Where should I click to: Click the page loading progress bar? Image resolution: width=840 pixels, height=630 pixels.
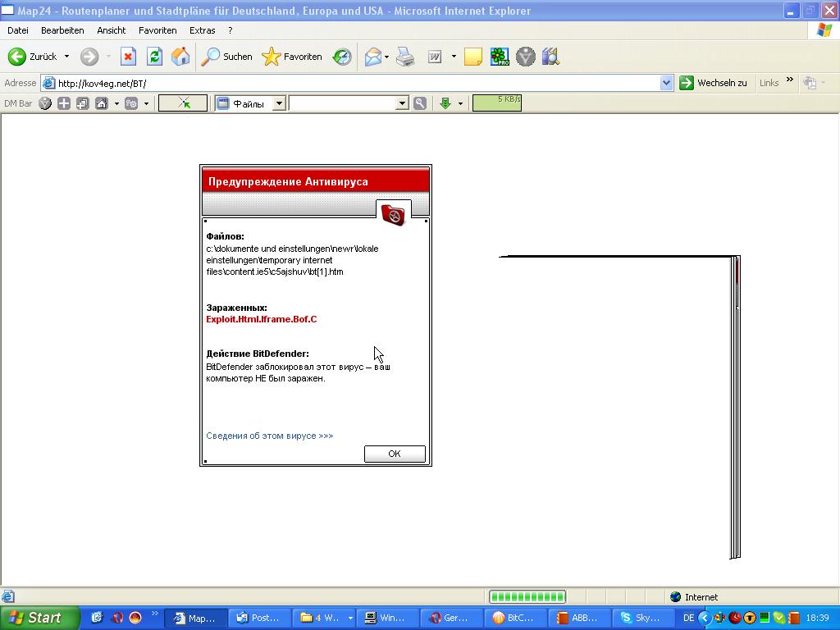pyautogui.click(x=527, y=597)
